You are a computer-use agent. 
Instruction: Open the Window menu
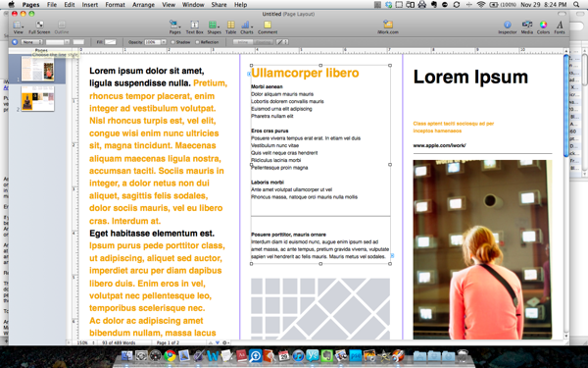click(193, 5)
